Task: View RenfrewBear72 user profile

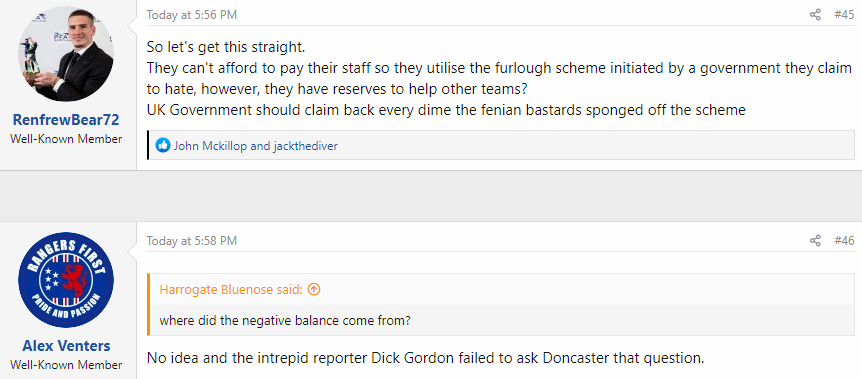Action: 66,120
